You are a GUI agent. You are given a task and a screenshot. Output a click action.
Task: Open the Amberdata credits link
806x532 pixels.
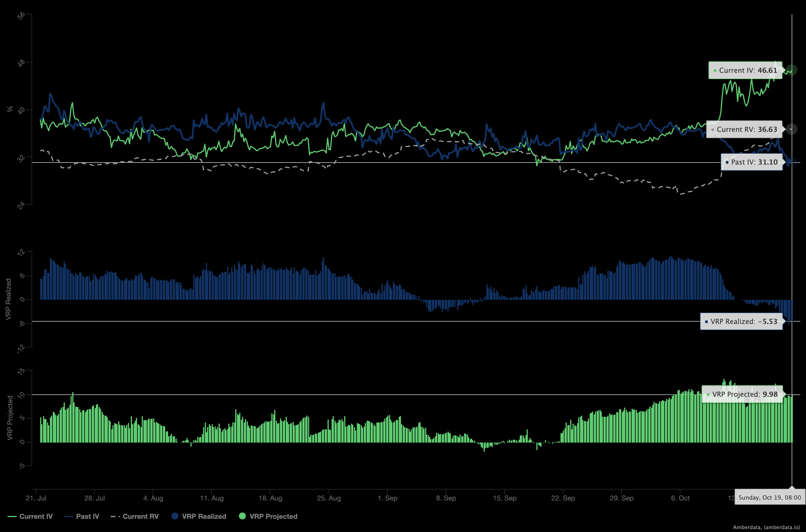tap(766, 527)
